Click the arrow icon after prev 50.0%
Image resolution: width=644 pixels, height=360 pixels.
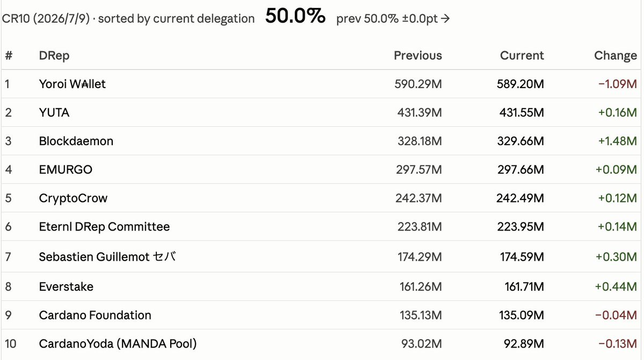pyautogui.click(x=445, y=18)
